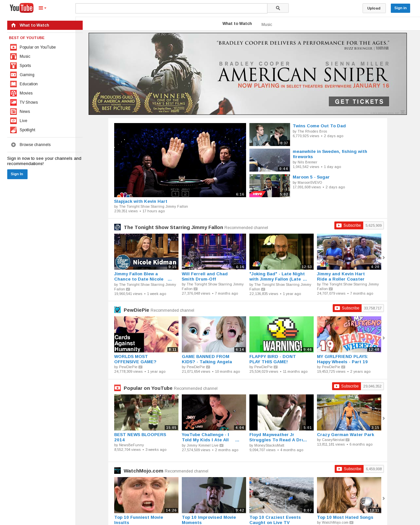The image size is (420, 525).
Task: Open Joking Bad Late Night video link
Action: point(278,277)
